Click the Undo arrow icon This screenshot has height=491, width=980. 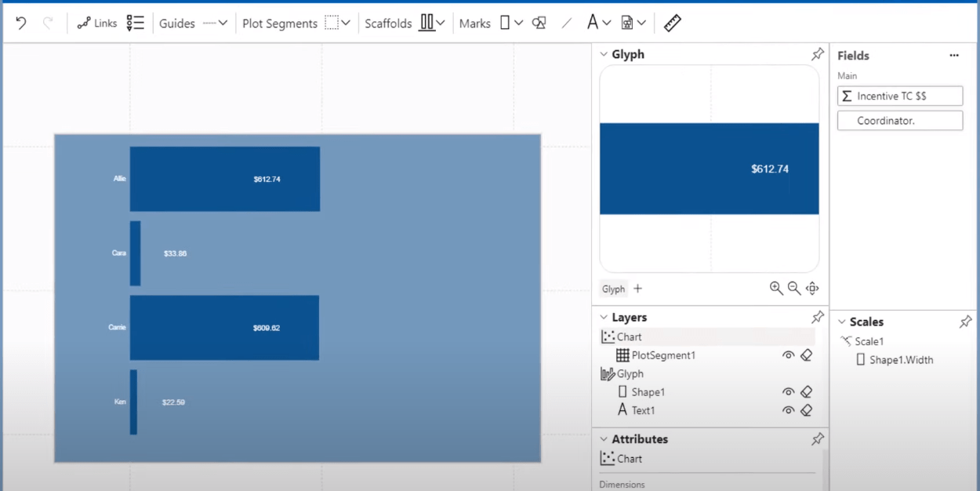pyautogui.click(x=21, y=24)
